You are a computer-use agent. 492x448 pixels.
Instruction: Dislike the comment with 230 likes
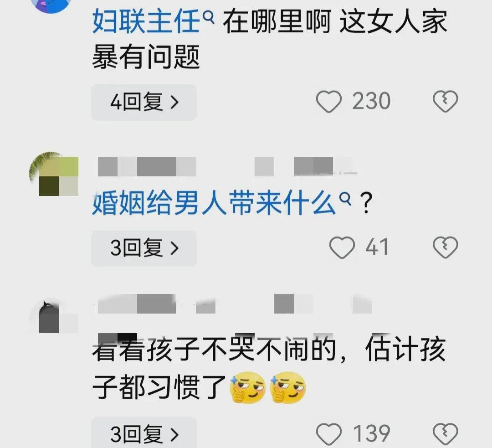coord(445,102)
